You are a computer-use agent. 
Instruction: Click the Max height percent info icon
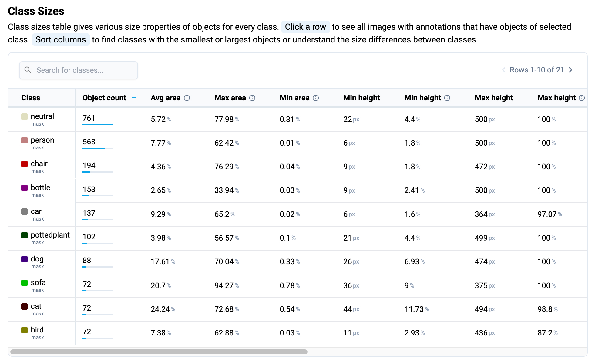pos(582,98)
